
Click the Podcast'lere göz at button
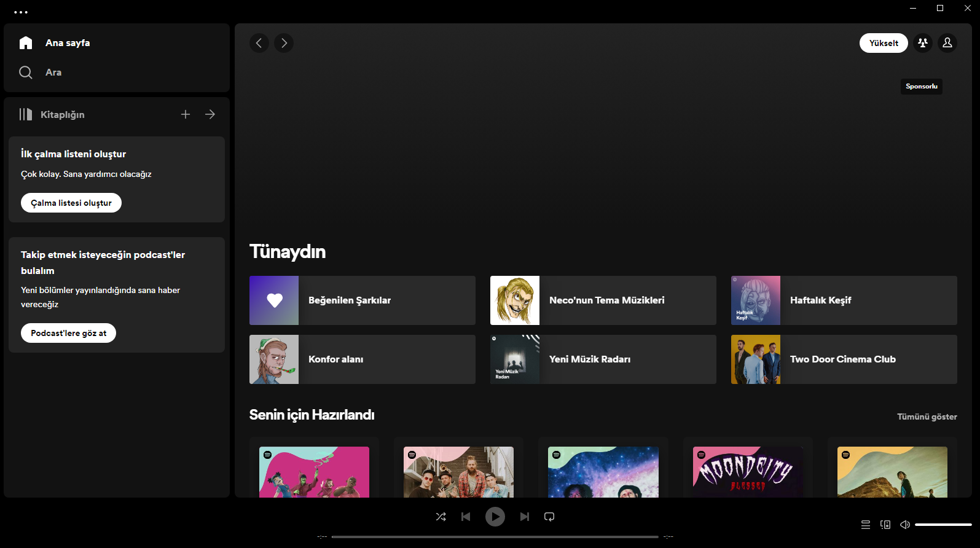click(69, 333)
